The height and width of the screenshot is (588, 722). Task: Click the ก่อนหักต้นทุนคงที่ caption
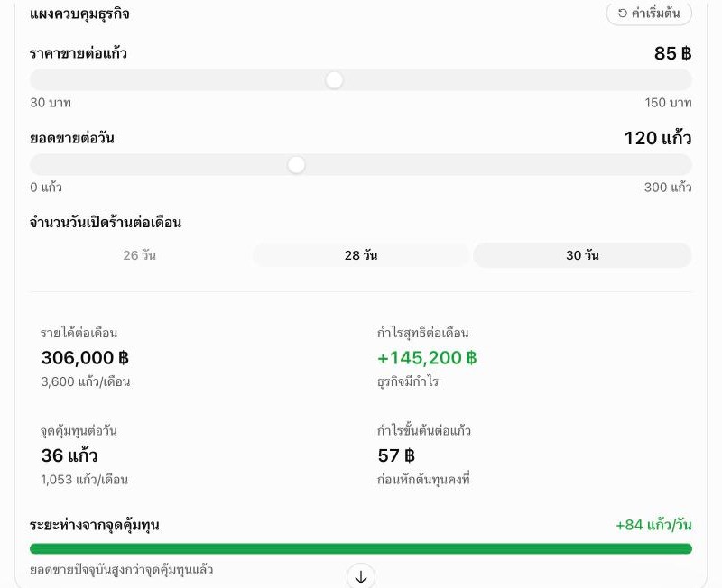[x=423, y=480]
